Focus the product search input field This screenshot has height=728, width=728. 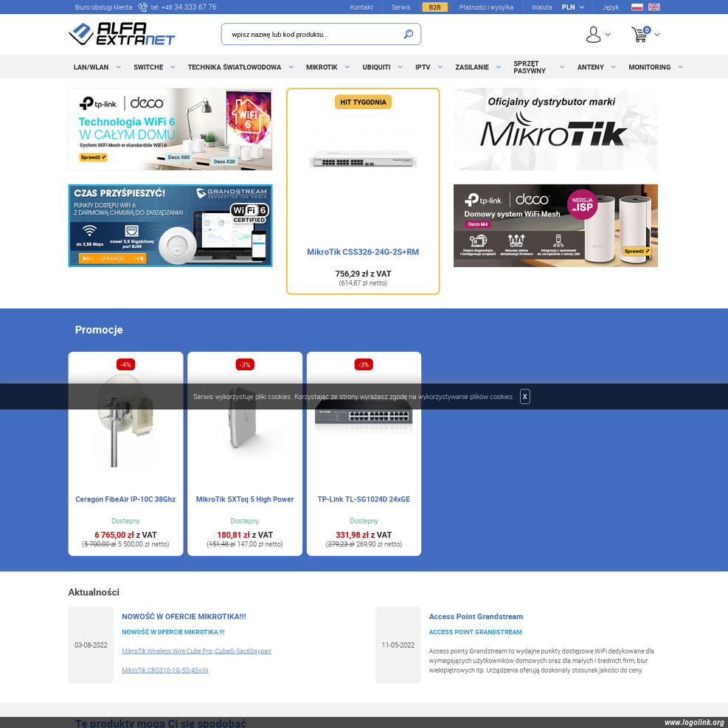coord(313,34)
